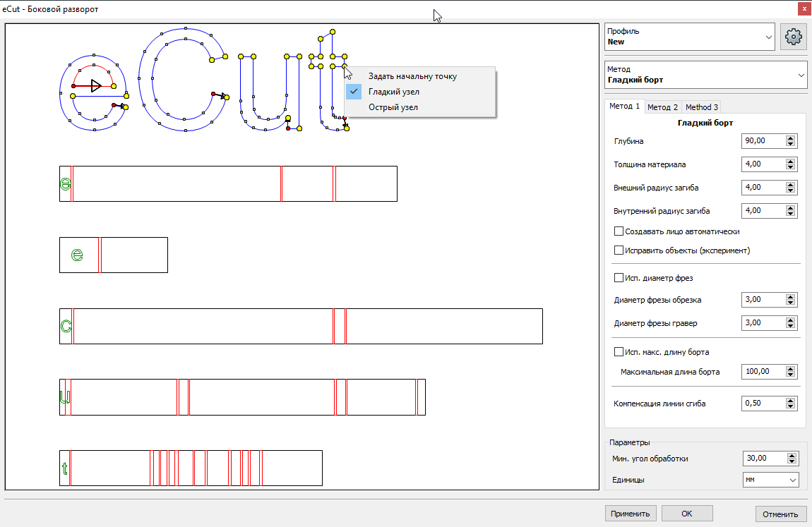Decrease Глубина with the down spinner
This screenshot has width=812, height=527.
790,144
